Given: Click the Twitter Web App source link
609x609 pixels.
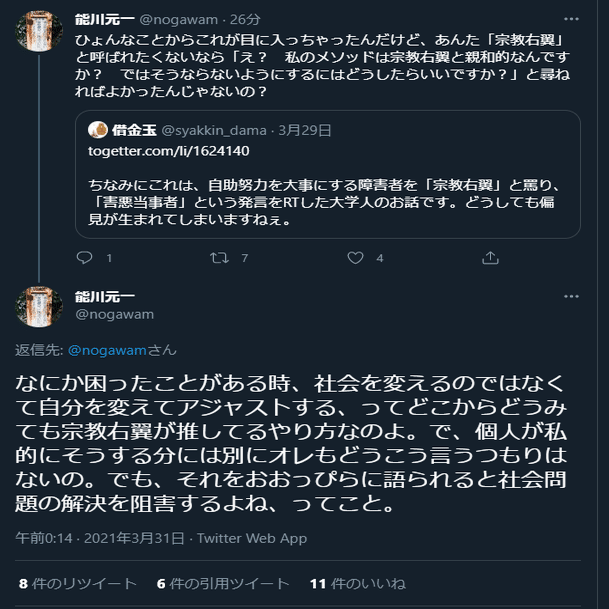Looking at the screenshot, I should point(252,538).
